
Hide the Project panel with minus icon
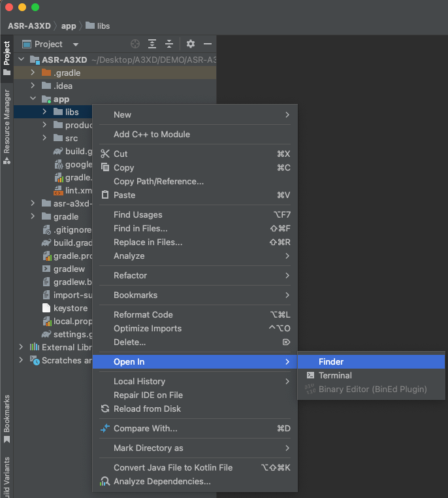tap(208, 44)
